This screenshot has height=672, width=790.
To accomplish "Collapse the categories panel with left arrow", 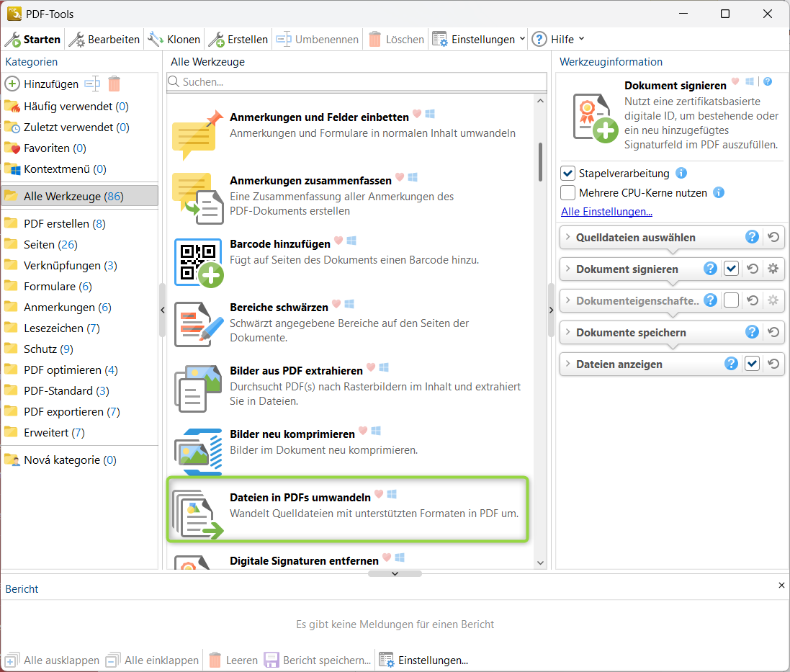I will [x=162, y=310].
